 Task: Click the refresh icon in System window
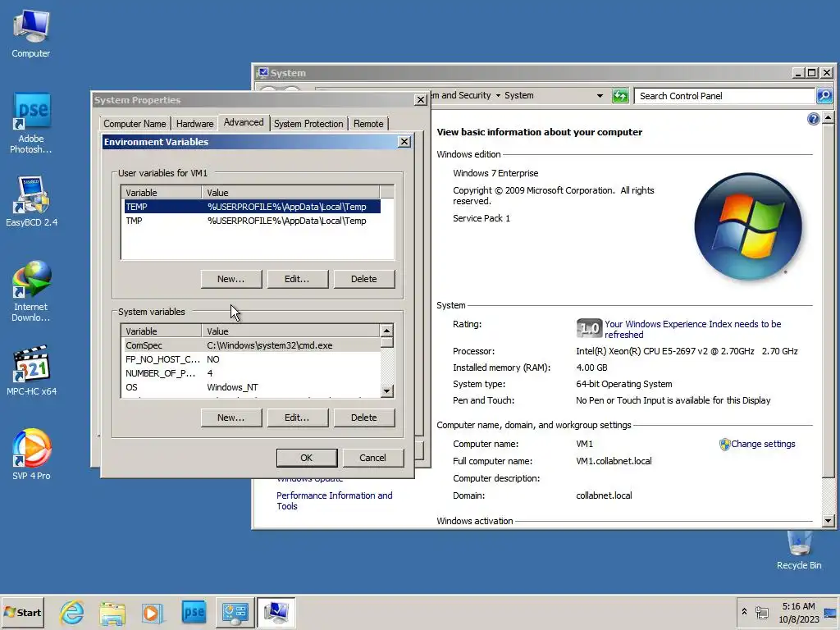point(620,96)
